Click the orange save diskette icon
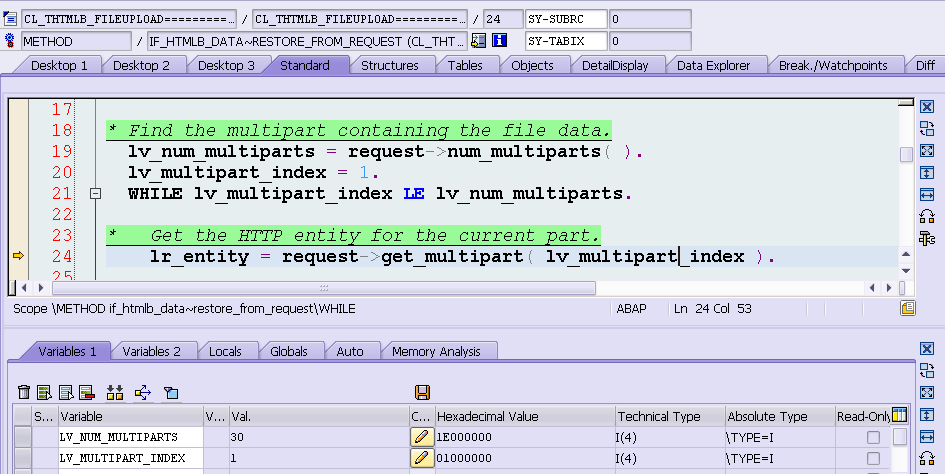The height and width of the screenshot is (474, 945). [422, 393]
